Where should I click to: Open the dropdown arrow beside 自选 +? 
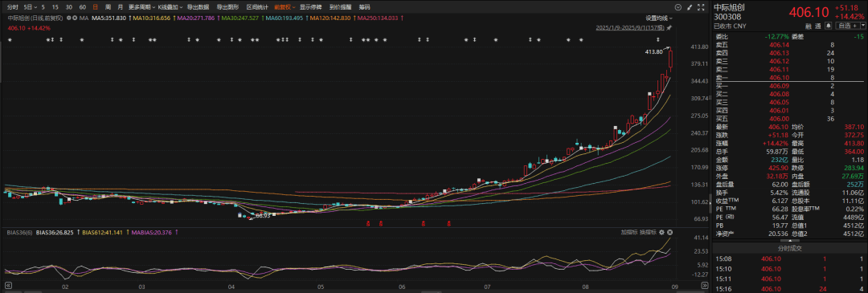pos(862,26)
